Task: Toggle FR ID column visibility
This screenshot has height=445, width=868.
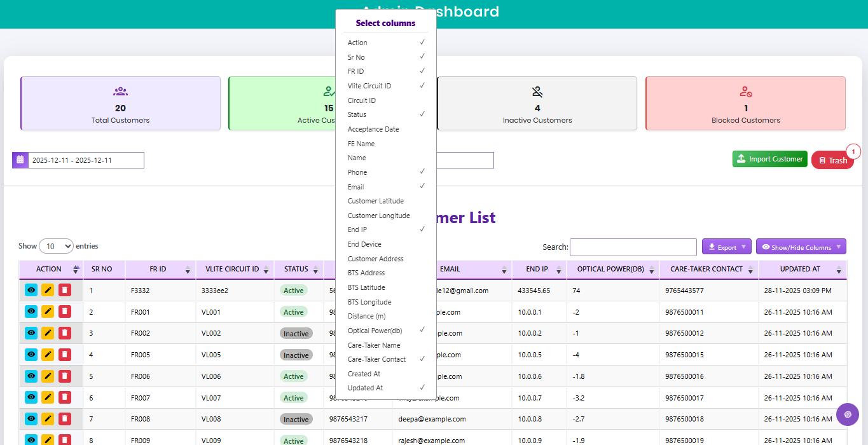Action: tap(386, 71)
